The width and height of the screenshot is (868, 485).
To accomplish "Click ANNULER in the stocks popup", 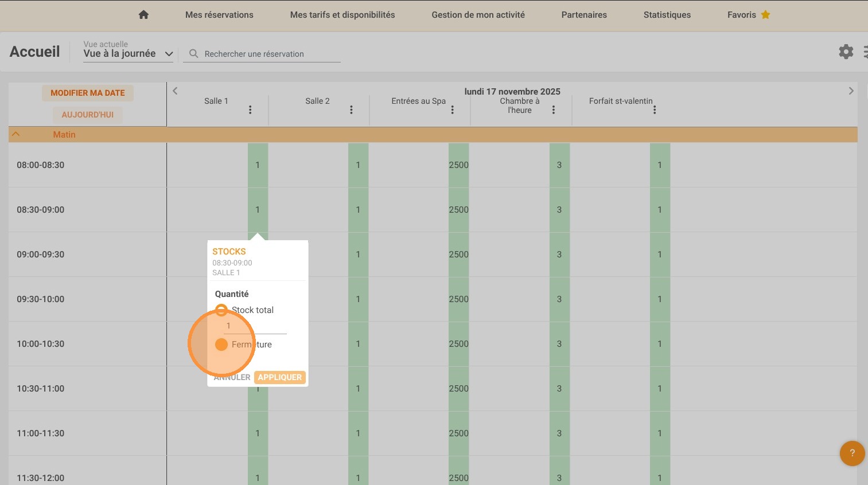I will click(x=232, y=377).
